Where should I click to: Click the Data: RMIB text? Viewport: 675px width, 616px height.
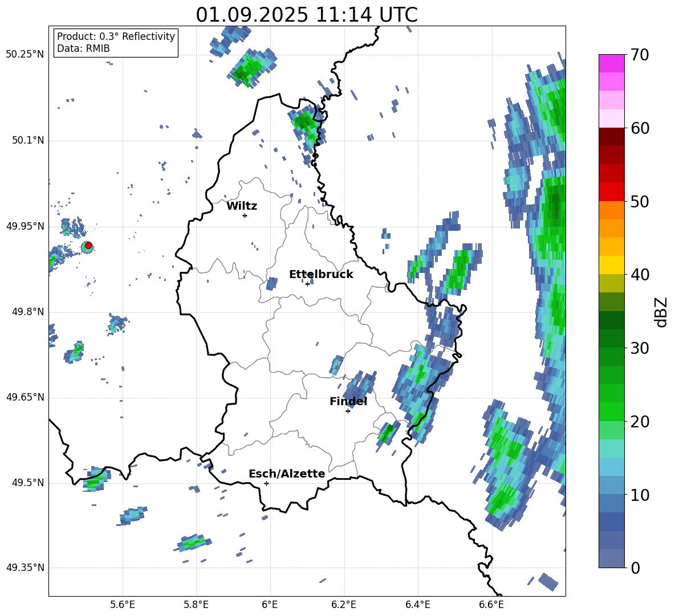(83, 48)
